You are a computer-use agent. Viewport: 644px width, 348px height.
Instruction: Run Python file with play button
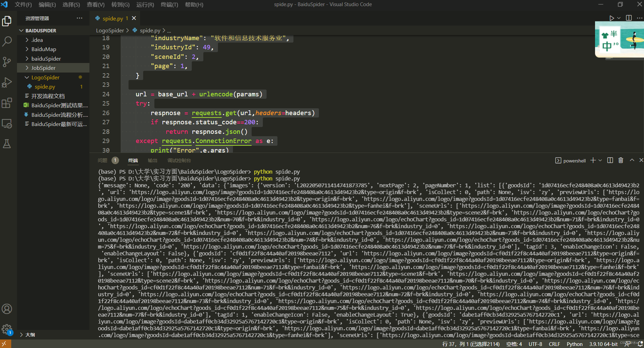(x=612, y=18)
